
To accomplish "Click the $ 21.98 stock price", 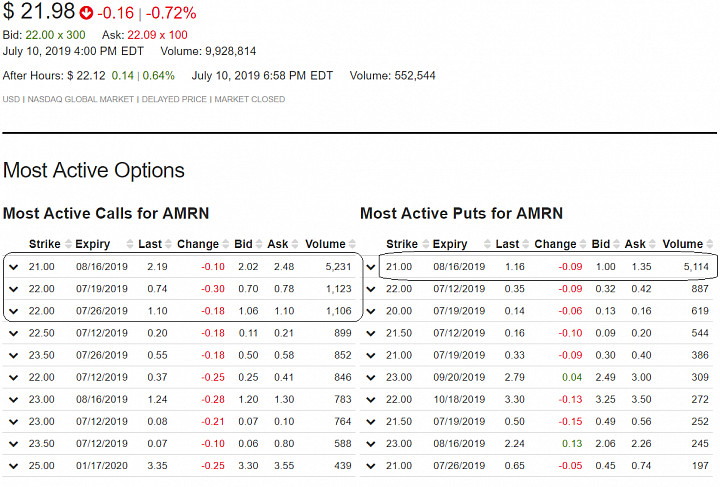I will [39, 11].
